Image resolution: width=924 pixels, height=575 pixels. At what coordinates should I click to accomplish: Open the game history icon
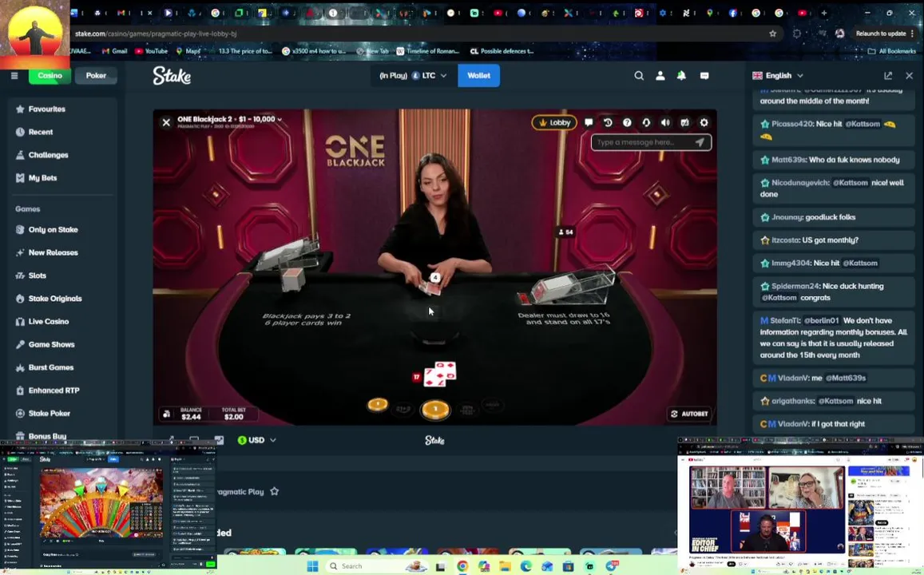[x=608, y=122]
